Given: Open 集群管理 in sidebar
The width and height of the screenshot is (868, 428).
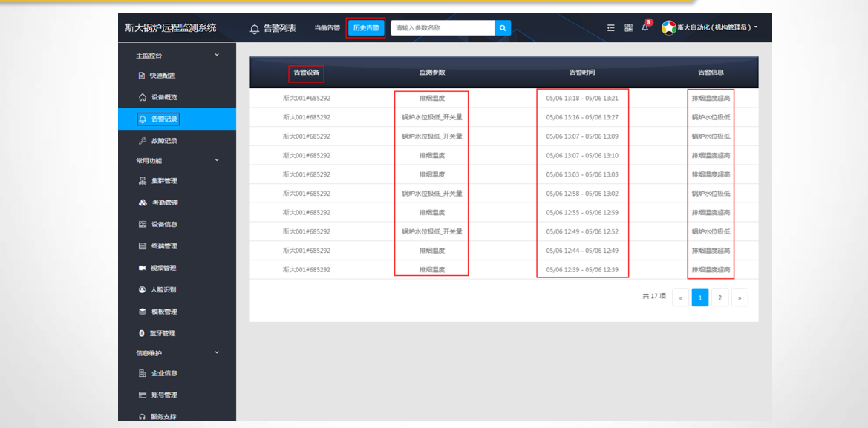Looking at the screenshot, I should pyautogui.click(x=163, y=181).
